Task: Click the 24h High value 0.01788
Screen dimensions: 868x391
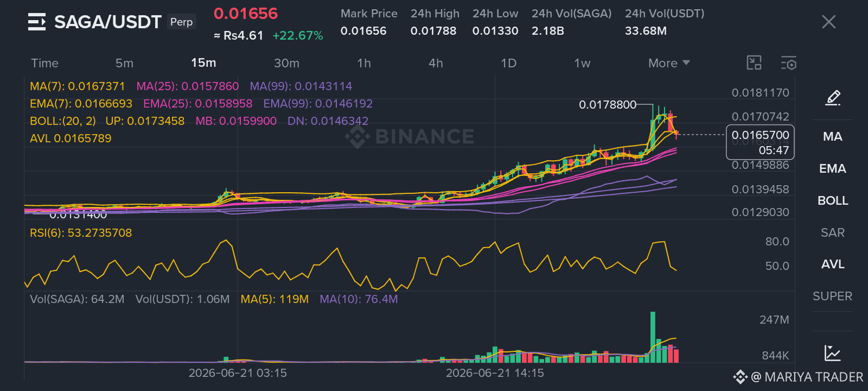Action: click(x=433, y=31)
